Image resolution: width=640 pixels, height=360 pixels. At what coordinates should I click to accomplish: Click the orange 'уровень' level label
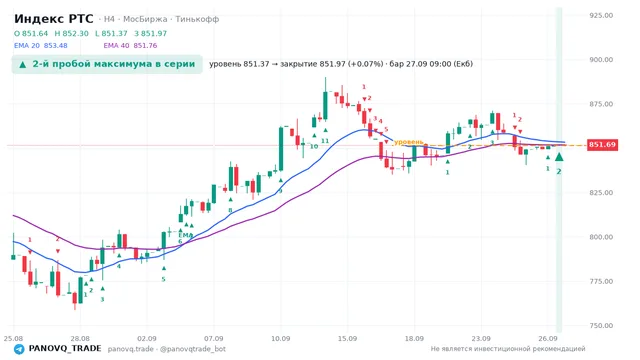click(409, 142)
